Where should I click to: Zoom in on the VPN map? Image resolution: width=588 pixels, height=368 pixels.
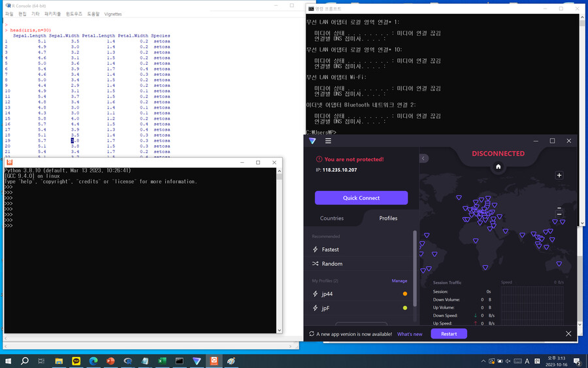pos(559,175)
